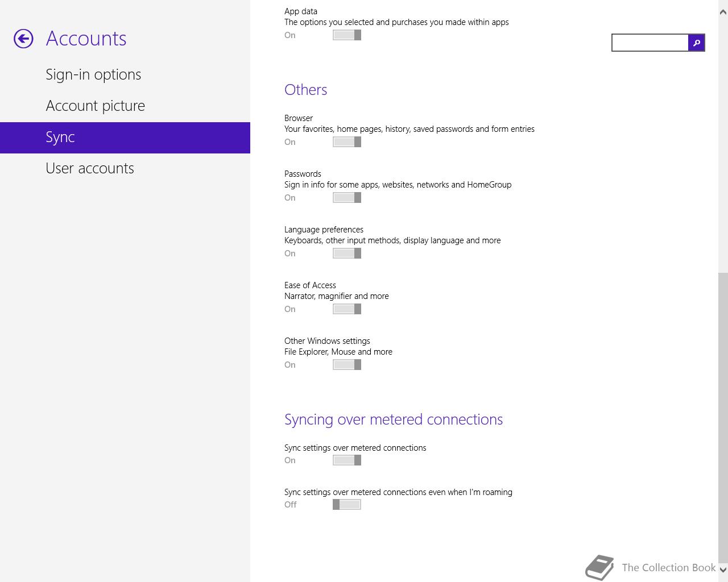728x582 pixels.
Task: Turn off Passwords sync switch
Action: pos(347,198)
